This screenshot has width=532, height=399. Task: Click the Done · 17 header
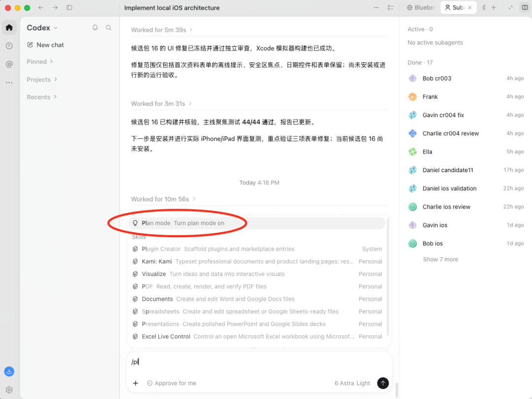[x=420, y=62]
